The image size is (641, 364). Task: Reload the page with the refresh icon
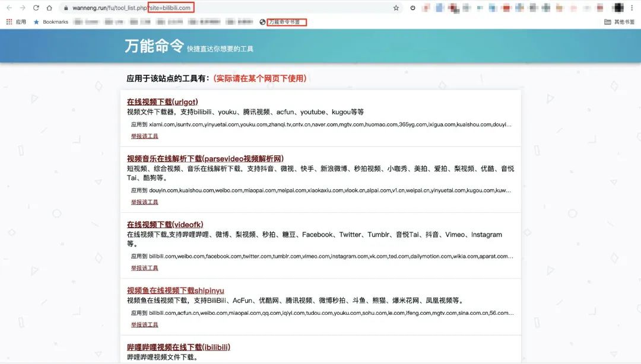[37, 8]
